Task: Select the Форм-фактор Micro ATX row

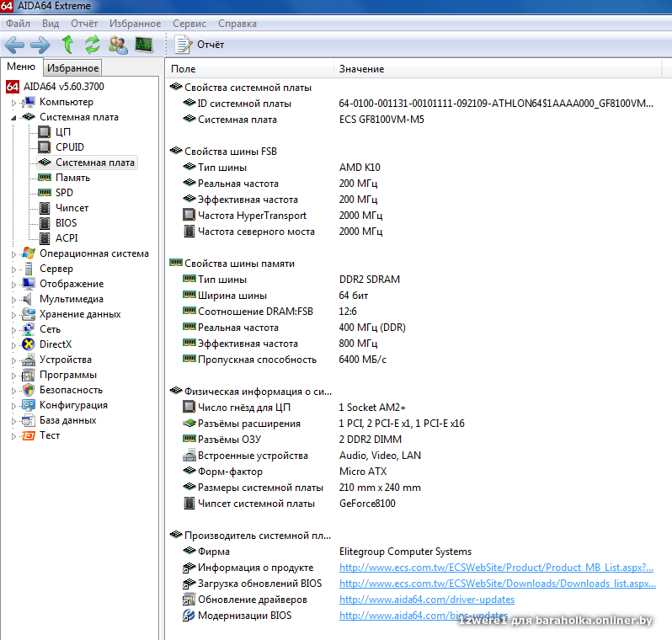Action: click(285, 472)
